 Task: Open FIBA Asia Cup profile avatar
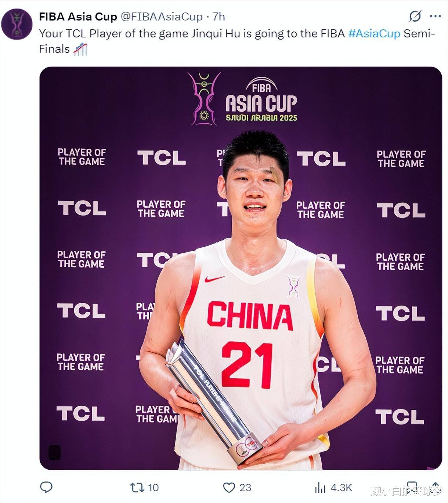point(17,24)
